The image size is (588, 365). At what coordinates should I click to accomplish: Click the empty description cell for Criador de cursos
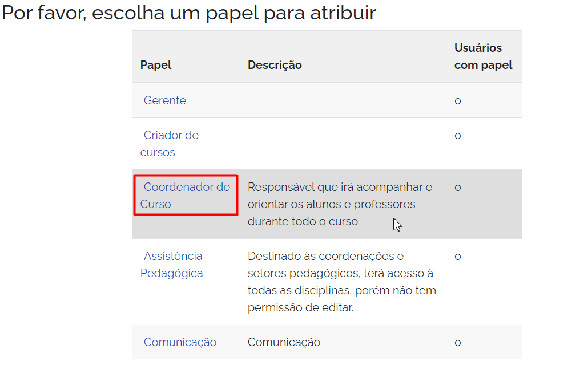343,144
